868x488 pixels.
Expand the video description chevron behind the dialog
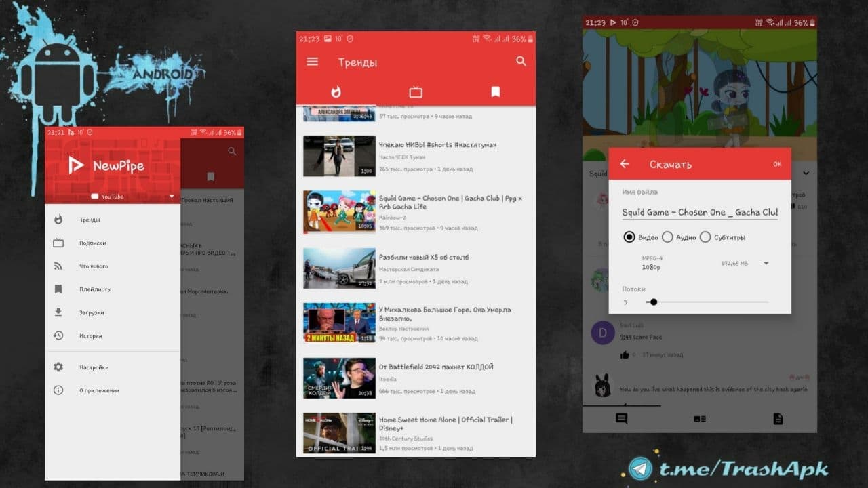[806, 174]
